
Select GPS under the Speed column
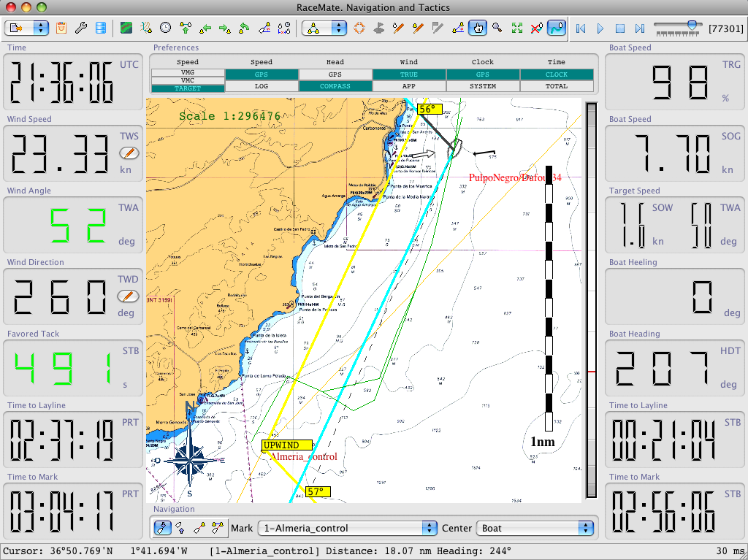(262, 74)
